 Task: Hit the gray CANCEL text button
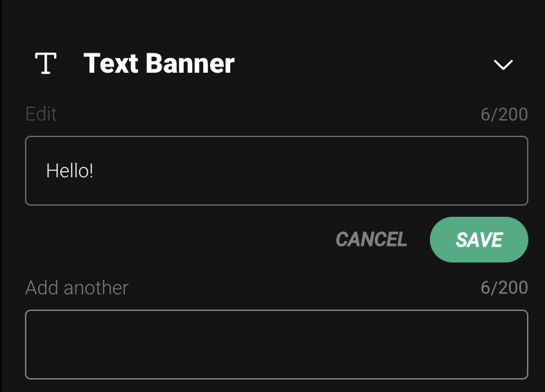tap(371, 240)
